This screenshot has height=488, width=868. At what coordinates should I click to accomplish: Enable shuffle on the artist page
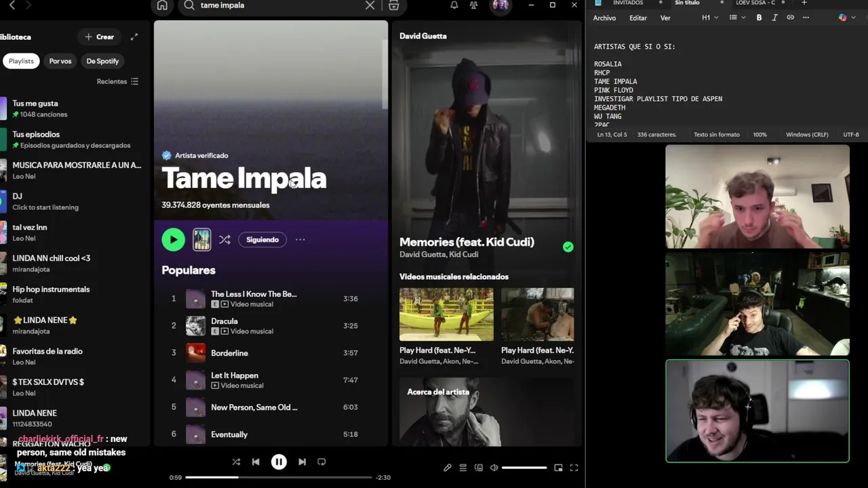(224, 240)
